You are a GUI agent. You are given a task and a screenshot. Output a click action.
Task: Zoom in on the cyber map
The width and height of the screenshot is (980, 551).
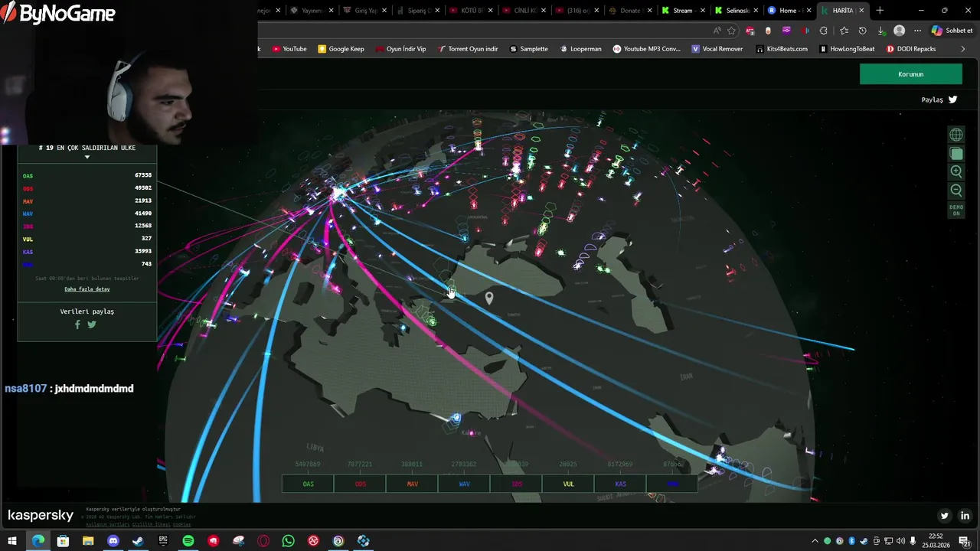click(956, 172)
